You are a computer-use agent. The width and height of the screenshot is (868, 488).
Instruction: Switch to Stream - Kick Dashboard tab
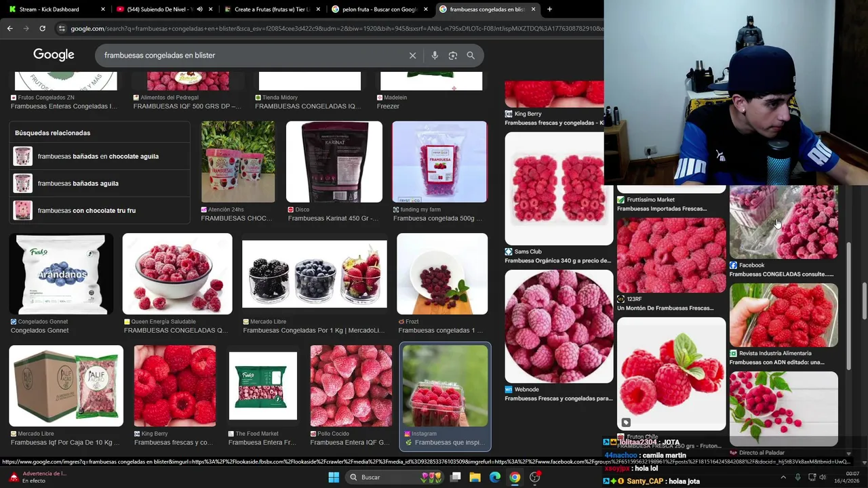pyautogui.click(x=54, y=9)
